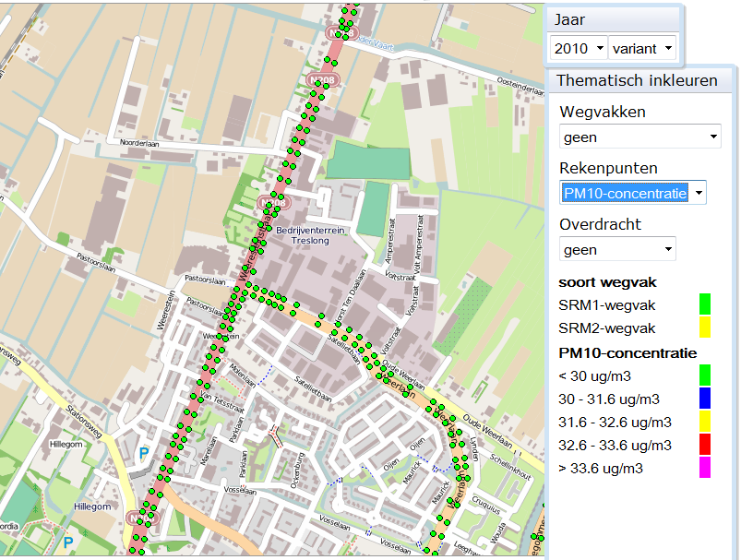Select the red 32.6 - 33.6 ug/m3 swatch
Screen dimensions: 741x560
click(x=704, y=446)
